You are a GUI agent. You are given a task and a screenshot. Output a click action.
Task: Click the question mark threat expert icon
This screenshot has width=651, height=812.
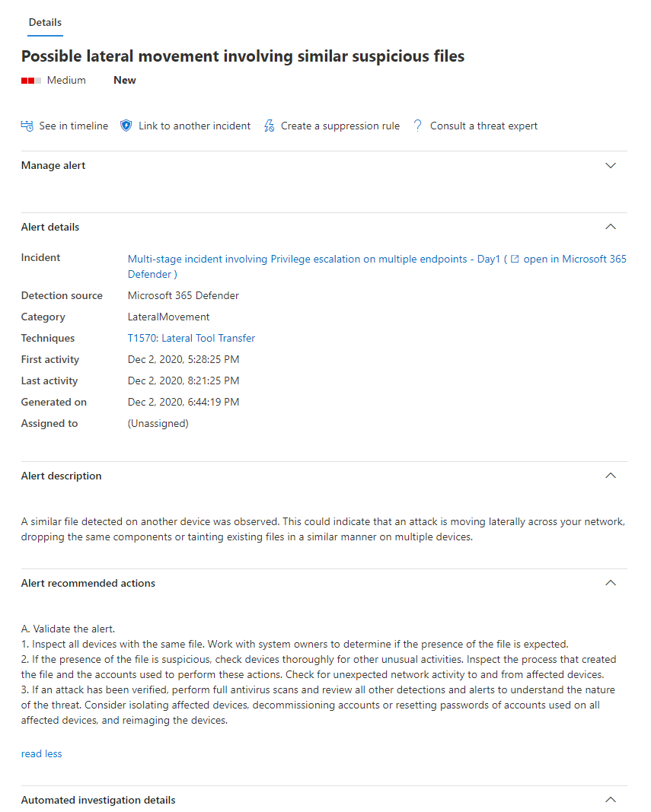pyautogui.click(x=417, y=126)
